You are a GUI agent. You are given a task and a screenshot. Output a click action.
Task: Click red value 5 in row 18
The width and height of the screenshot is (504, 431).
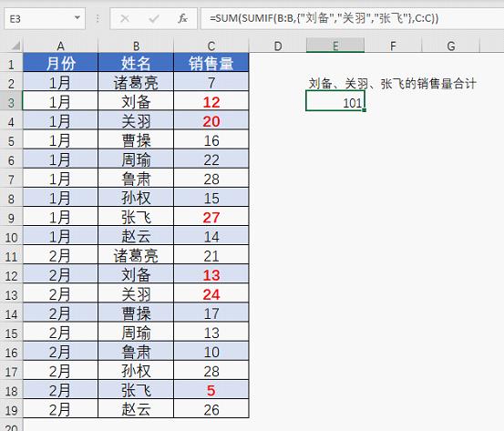point(211,389)
